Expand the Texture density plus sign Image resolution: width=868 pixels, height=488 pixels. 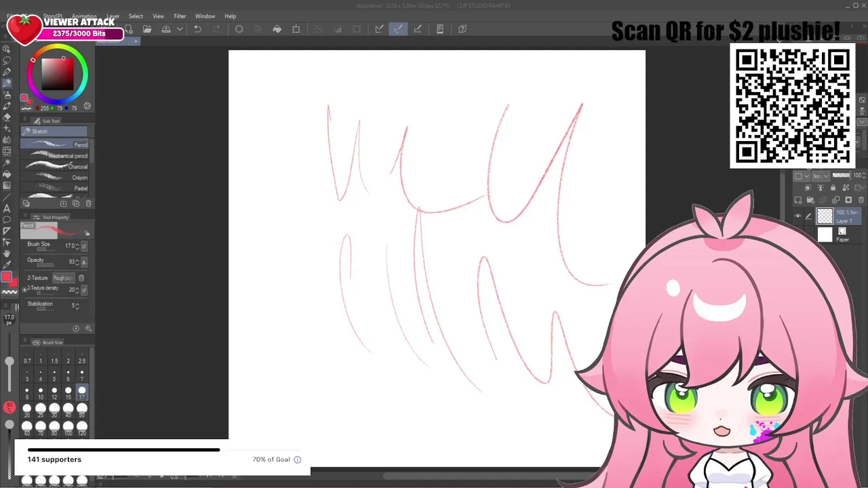pos(24,290)
